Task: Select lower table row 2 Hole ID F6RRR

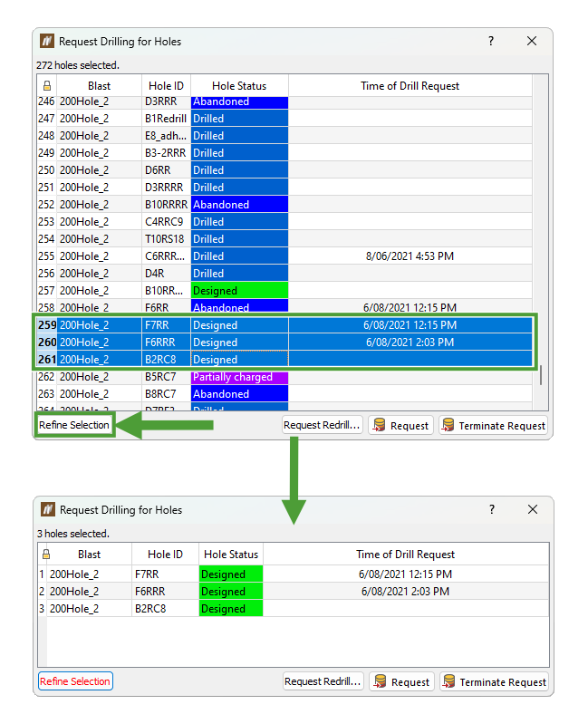Action: pyautogui.click(x=294, y=592)
